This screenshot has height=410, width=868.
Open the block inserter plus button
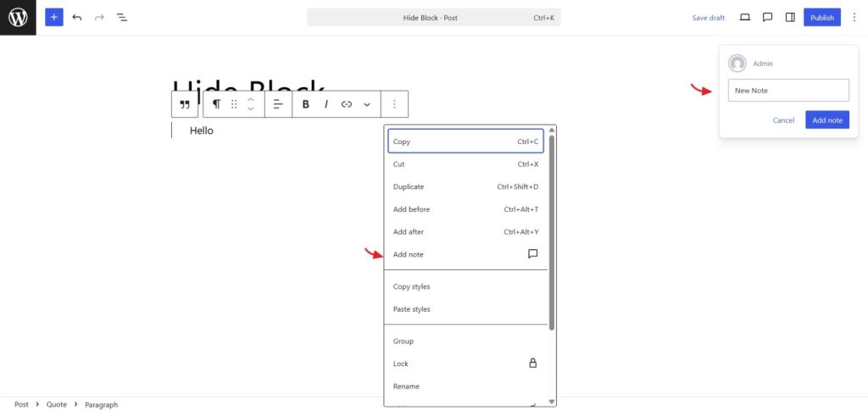[x=53, y=18]
